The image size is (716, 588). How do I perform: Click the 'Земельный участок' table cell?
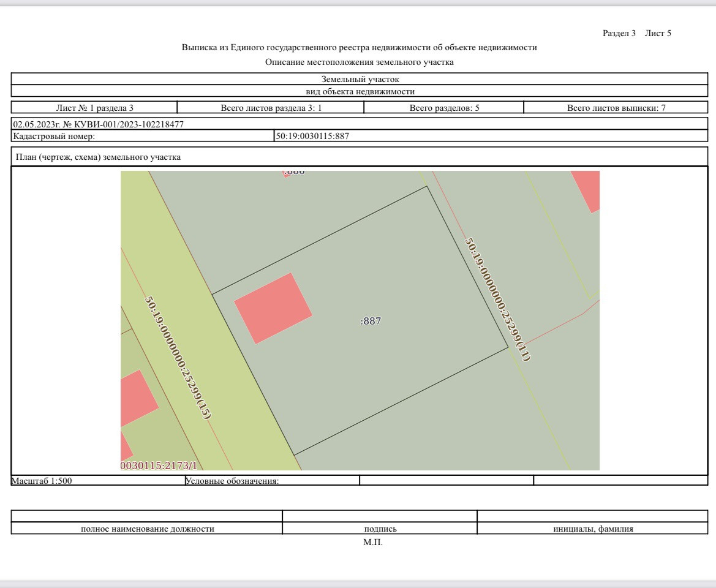point(360,79)
